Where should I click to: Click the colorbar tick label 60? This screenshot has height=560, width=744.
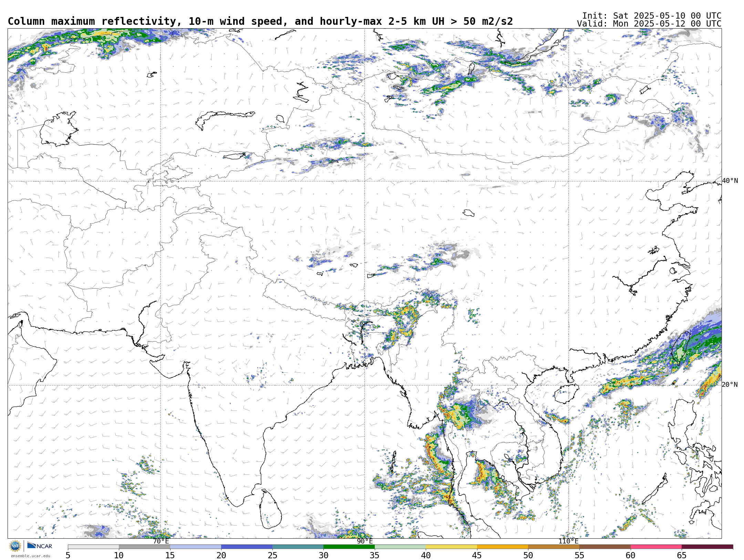[x=631, y=556]
